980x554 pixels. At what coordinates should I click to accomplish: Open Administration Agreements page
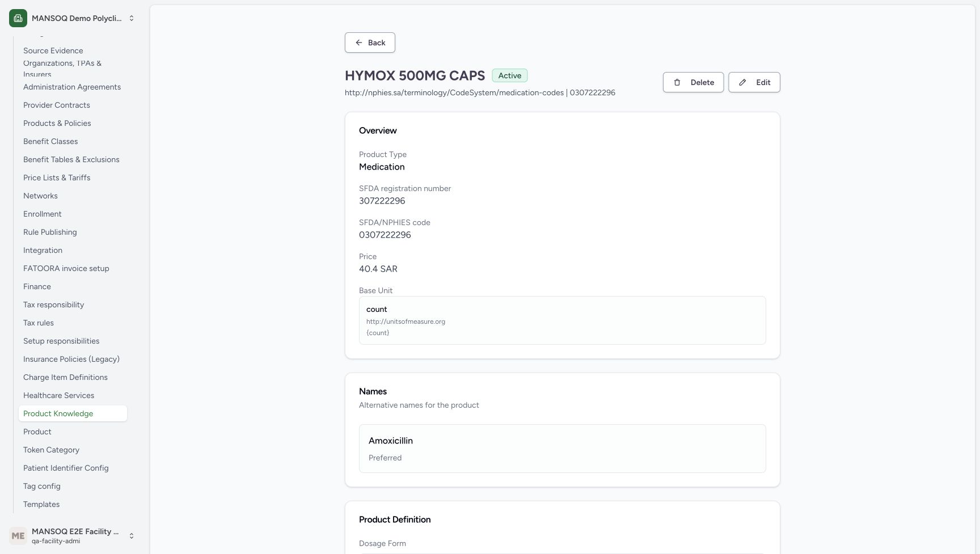tap(72, 87)
